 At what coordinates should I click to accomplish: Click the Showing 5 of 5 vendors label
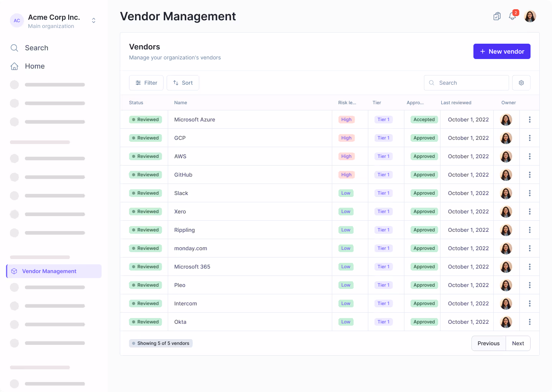pos(161,343)
